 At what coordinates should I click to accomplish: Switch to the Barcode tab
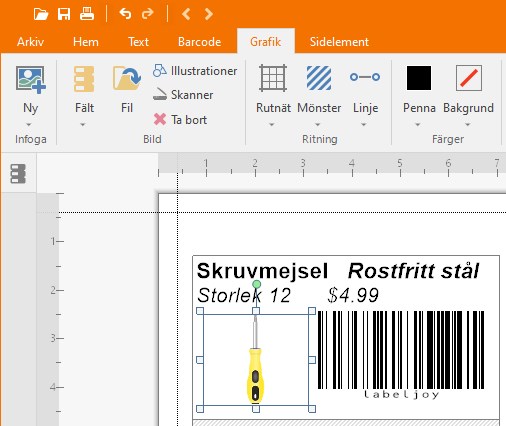pos(199,42)
